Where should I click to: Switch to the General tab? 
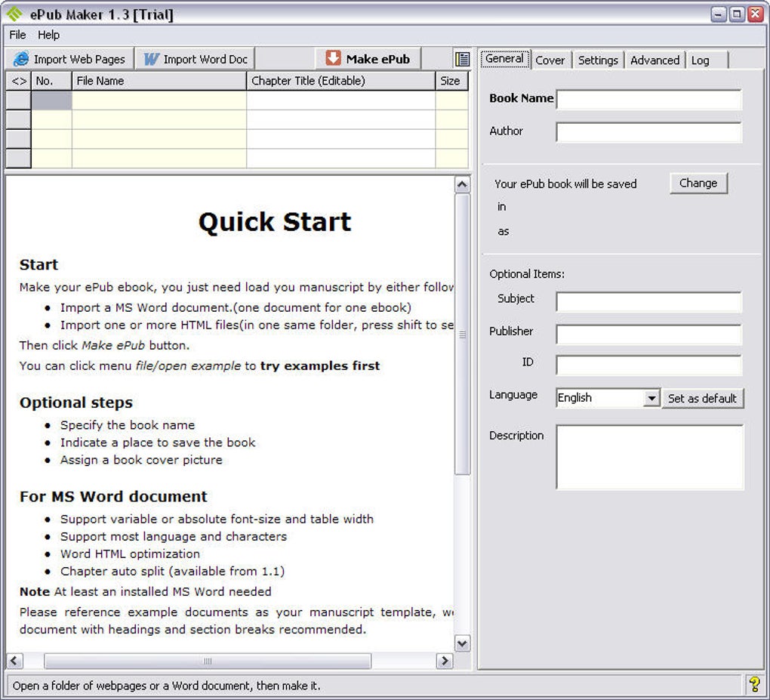pos(504,58)
